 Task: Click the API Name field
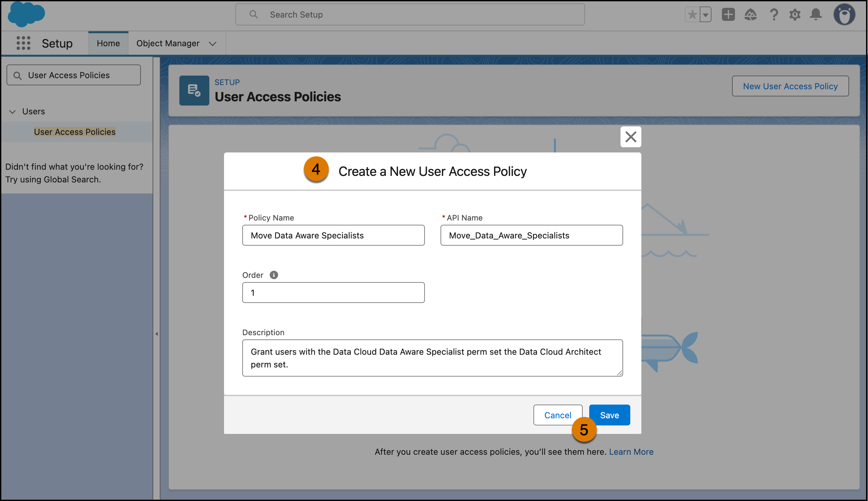pyautogui.click(x=531, y=236)
